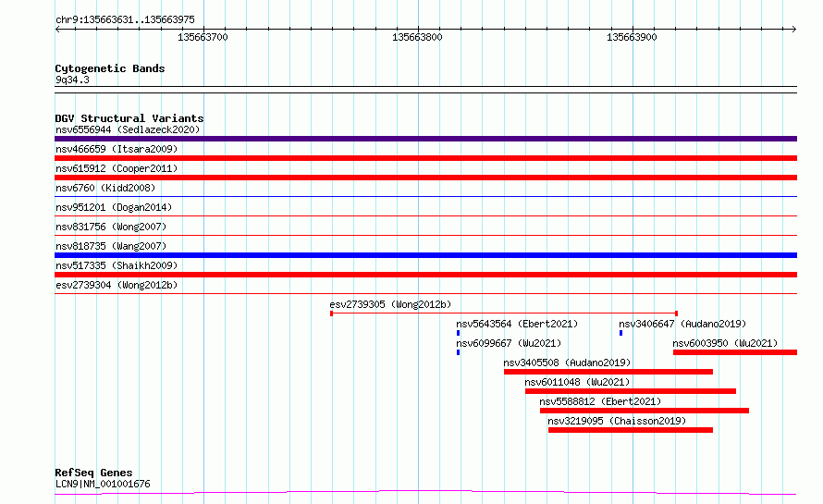Click the nsv6556944 (Sedlazeck2020) variant label
823x504 pixels.
(x=128, y=129)
